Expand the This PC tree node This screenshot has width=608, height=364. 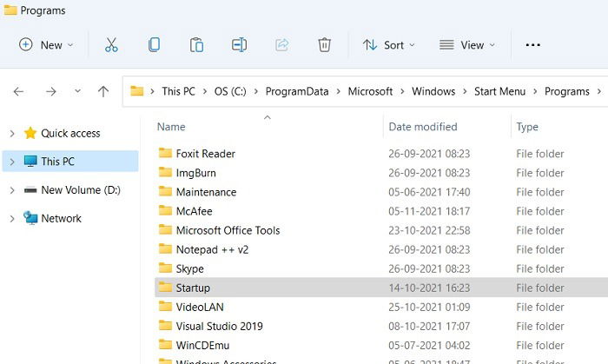pos(12,162)
